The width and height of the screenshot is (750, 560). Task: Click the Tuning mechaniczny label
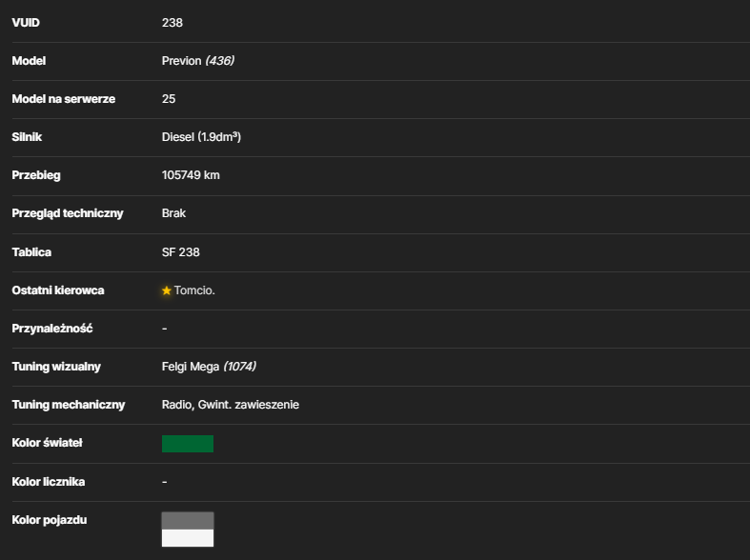pos(69,405)
